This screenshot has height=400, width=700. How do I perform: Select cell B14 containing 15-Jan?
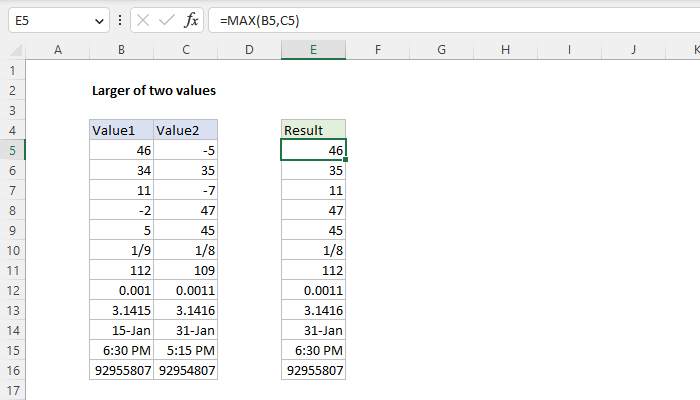click(121, 330)
